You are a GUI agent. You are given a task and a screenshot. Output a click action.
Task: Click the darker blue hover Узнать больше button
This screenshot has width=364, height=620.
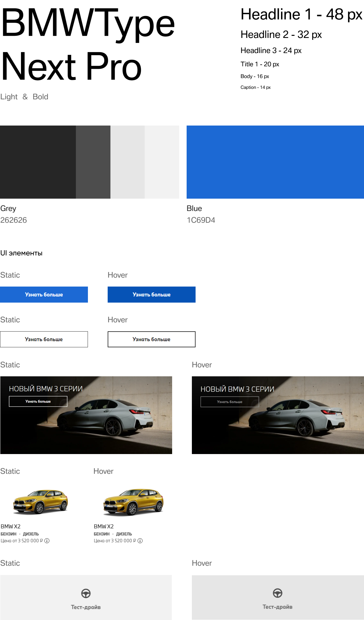[151, 295]
